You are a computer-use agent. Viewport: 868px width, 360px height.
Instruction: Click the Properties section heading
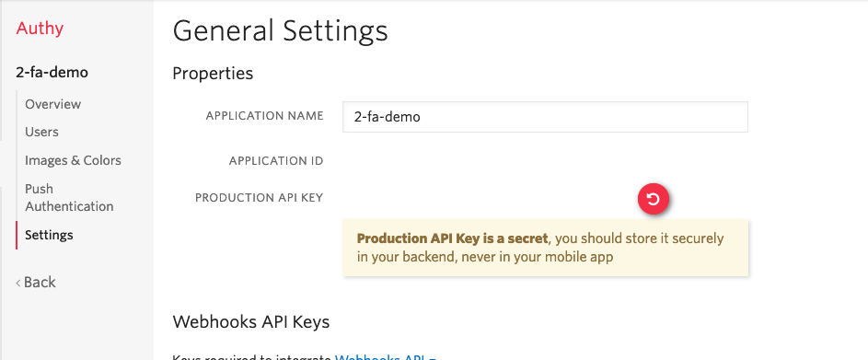214,73
